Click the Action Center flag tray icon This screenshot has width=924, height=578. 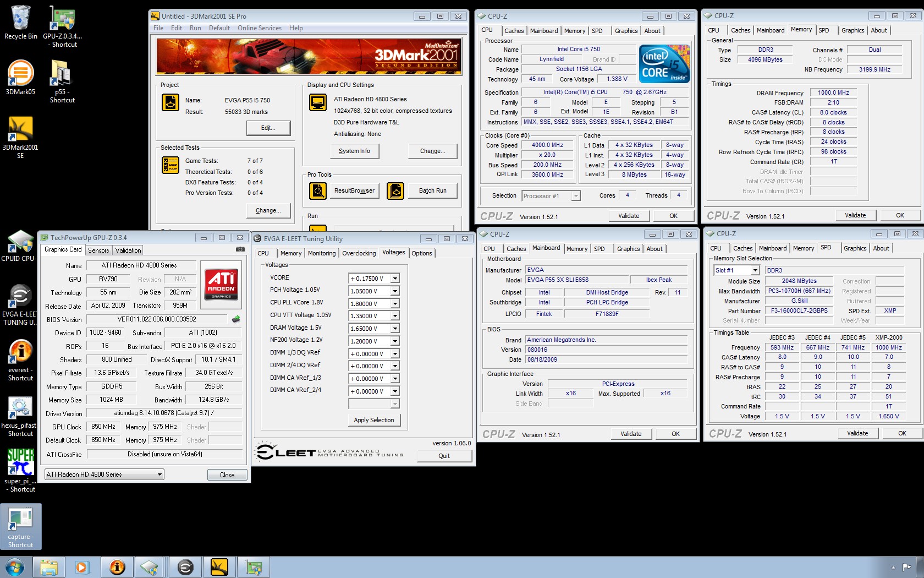tap(906, 567)
